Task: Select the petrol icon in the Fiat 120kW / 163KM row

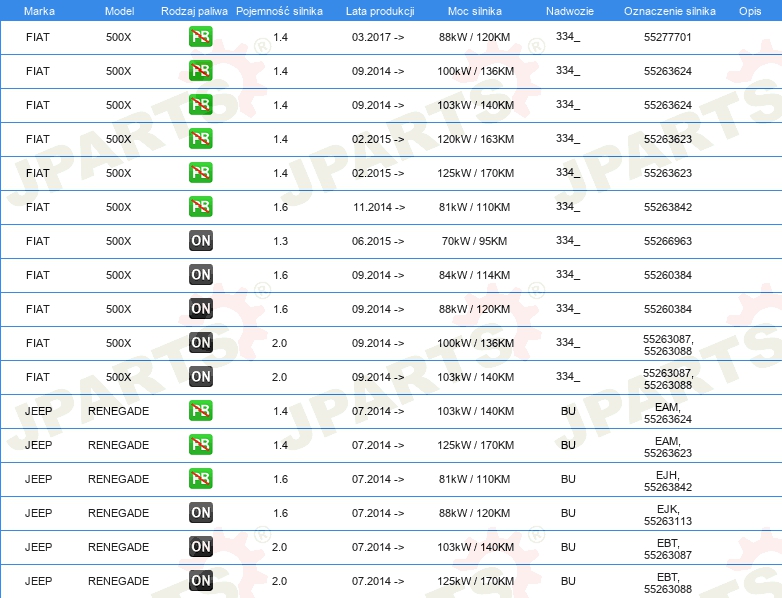Action: [200, 139]
